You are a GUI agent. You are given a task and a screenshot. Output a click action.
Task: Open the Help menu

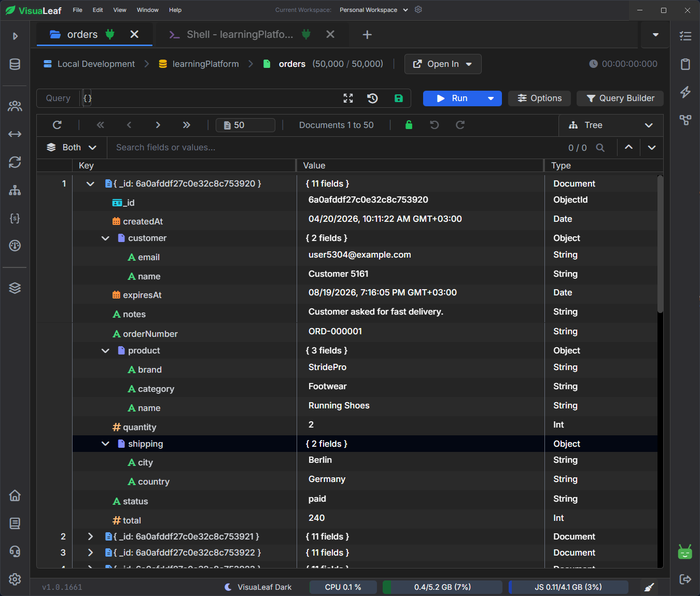[175, 10]
